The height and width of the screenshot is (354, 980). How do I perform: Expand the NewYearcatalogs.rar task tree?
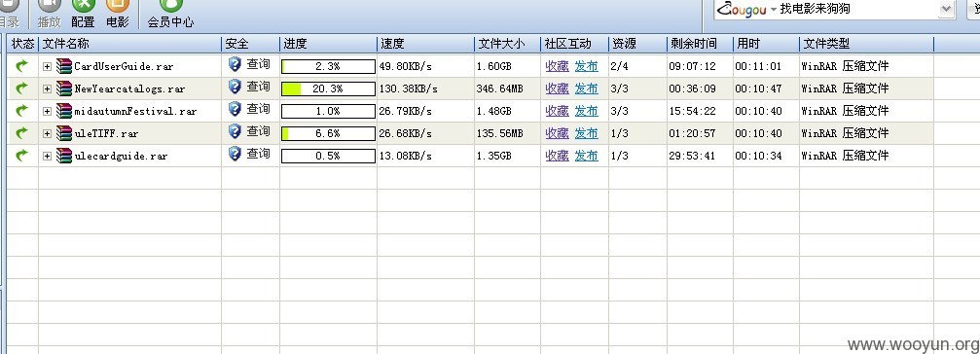[47, 88]
